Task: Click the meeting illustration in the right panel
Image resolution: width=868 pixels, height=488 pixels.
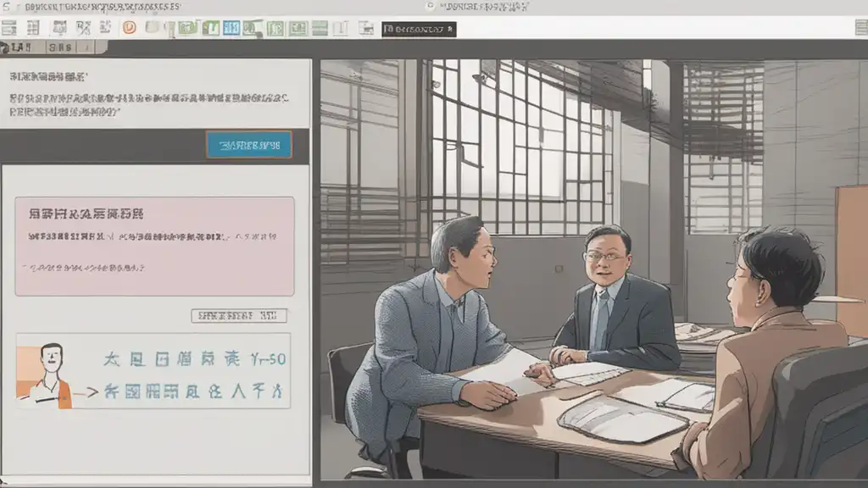Action: tap(594, 269)
